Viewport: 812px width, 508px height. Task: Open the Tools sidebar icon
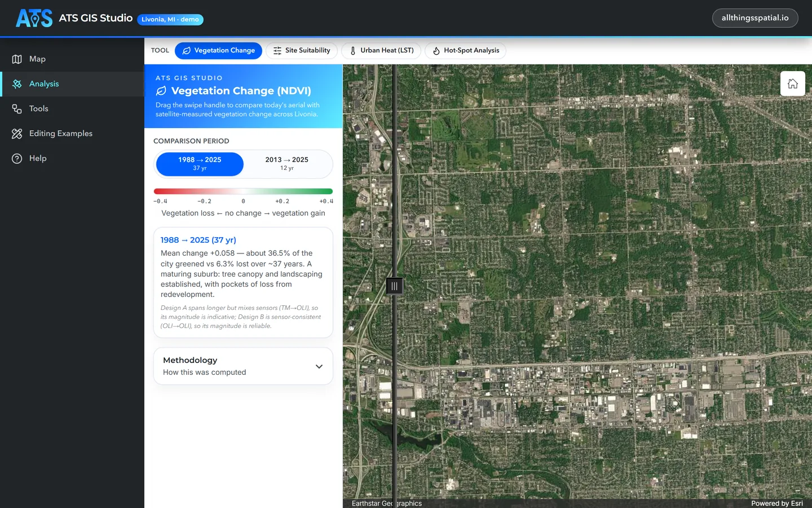click(x=17, y=109)
